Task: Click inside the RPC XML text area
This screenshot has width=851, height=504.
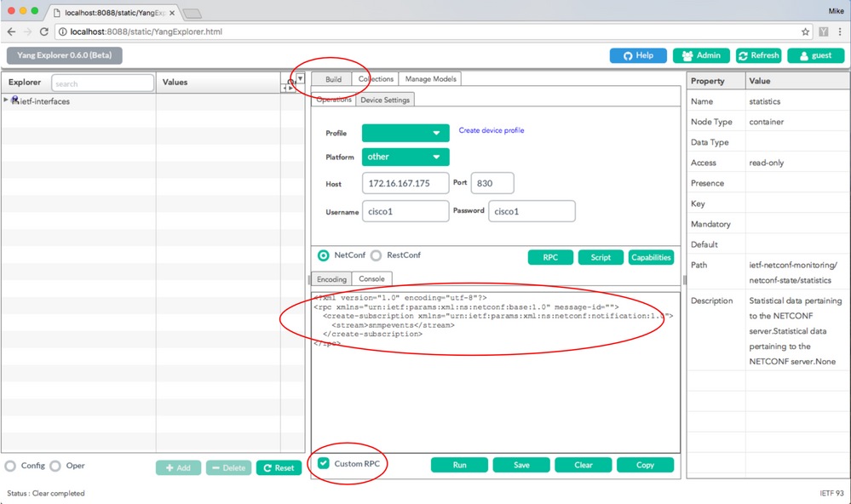Action: (x=495, y=373)
